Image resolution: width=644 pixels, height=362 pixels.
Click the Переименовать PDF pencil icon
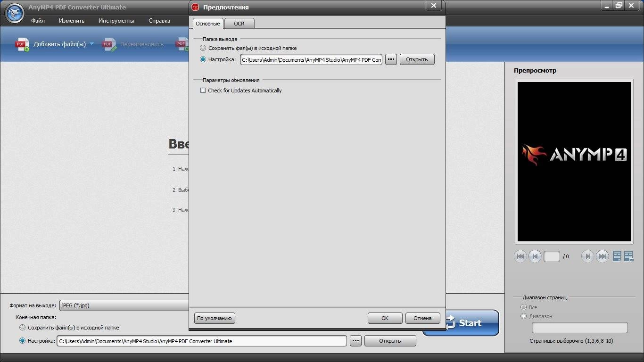pos(109,44)
